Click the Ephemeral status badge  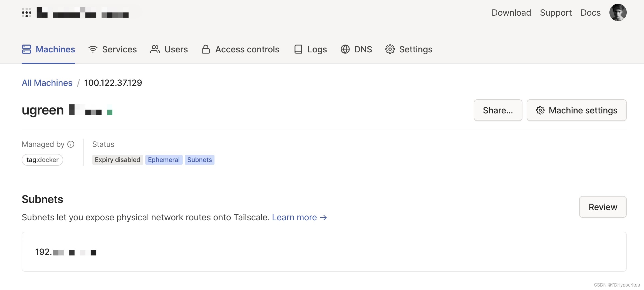[164, 160]
